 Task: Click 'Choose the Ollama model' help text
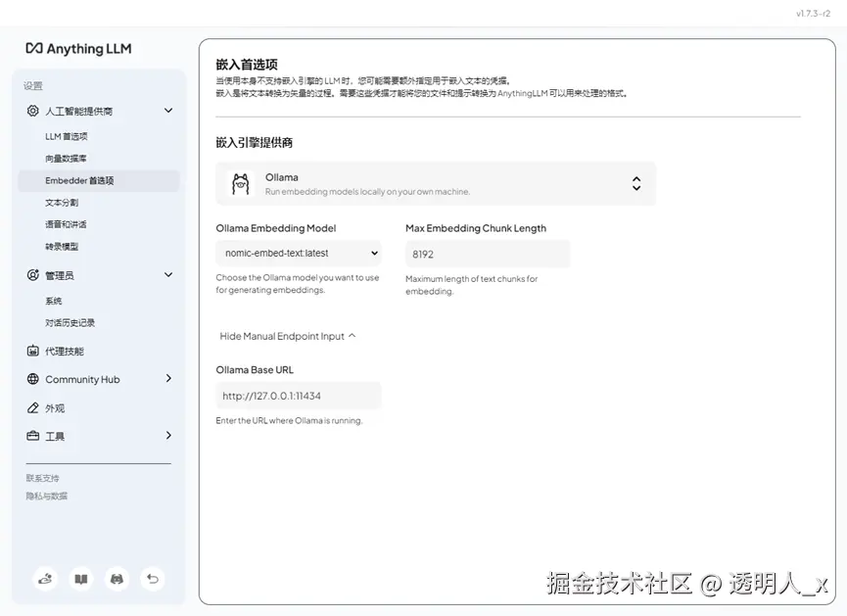click(x=298, y=284)
